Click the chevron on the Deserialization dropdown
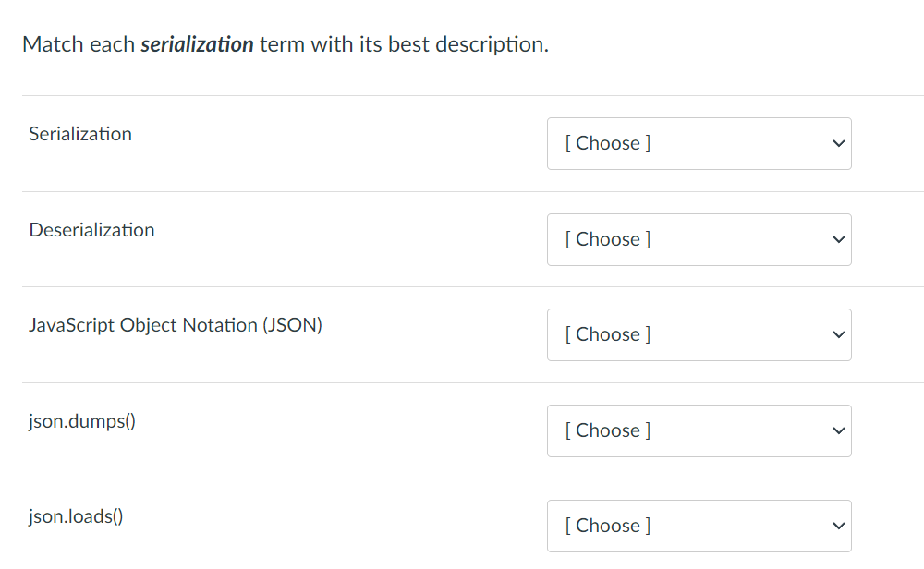Image resolution: width=924 pixels, height=569 pixels. coord(837,239)
